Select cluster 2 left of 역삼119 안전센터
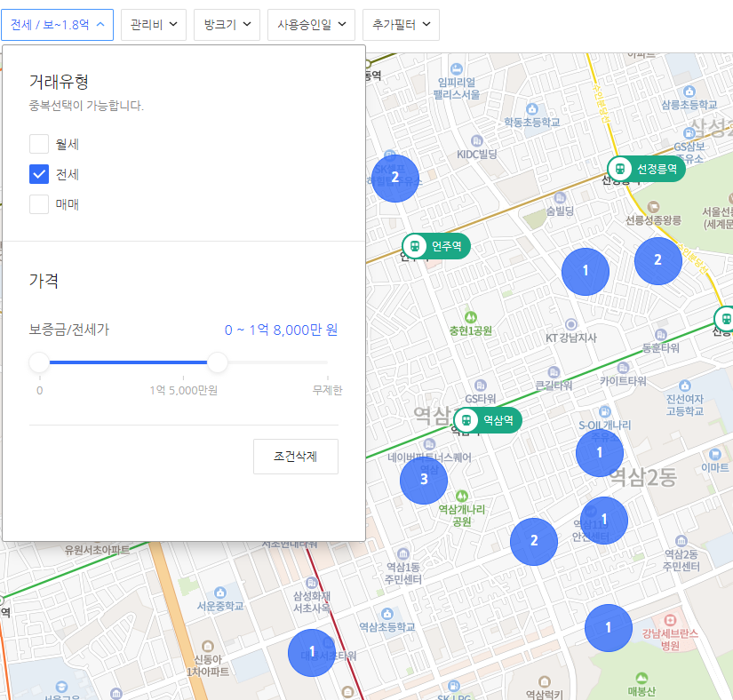 (x=534, y=542)
